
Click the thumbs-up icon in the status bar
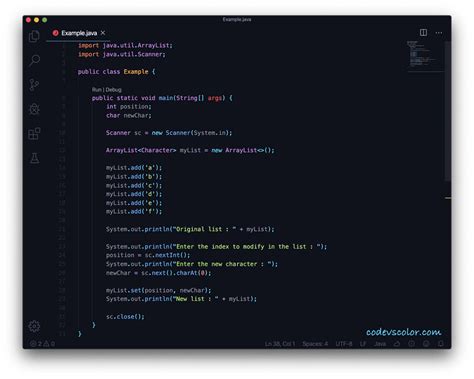397,344
